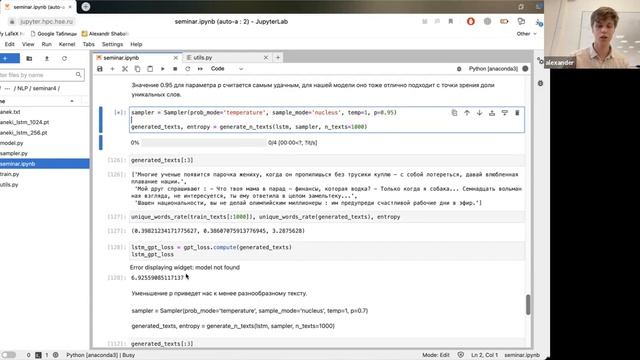The width and height of the screenshot is (640, 360).
Task: Select seminar.ipynb in the file list
Action: pyautogui.click(x=44, y=164)
